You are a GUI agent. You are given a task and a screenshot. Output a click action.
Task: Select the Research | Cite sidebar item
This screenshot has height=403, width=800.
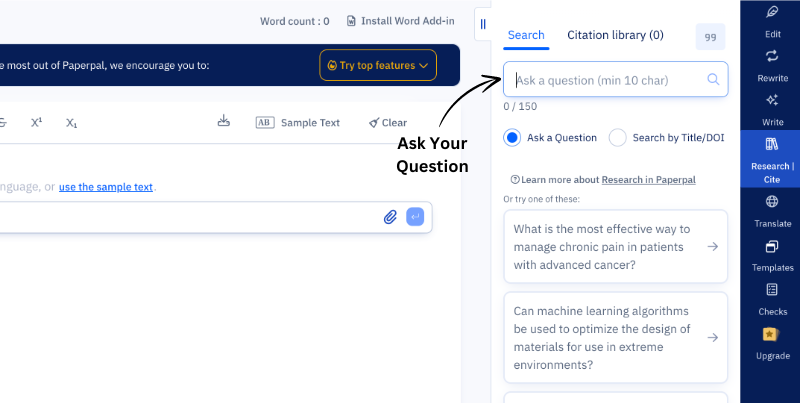coord(772,159)
